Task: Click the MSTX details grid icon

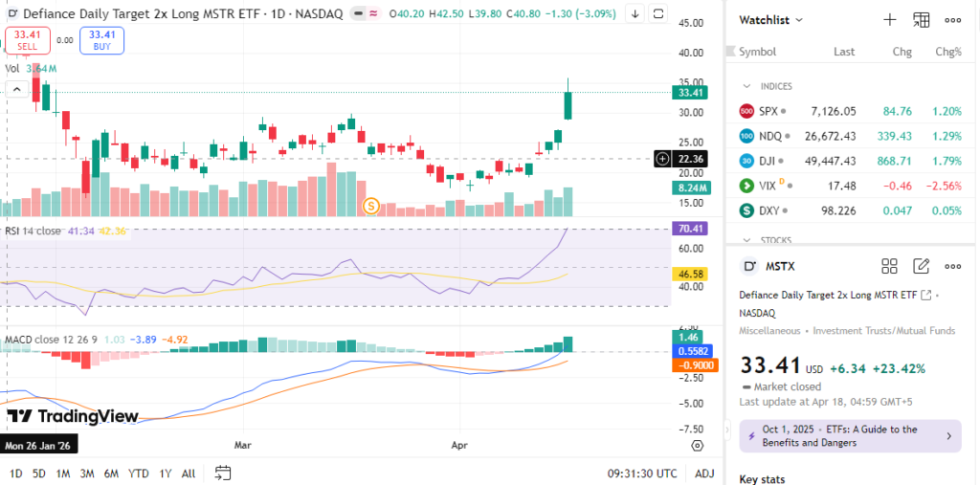Action: click(889, 266)
